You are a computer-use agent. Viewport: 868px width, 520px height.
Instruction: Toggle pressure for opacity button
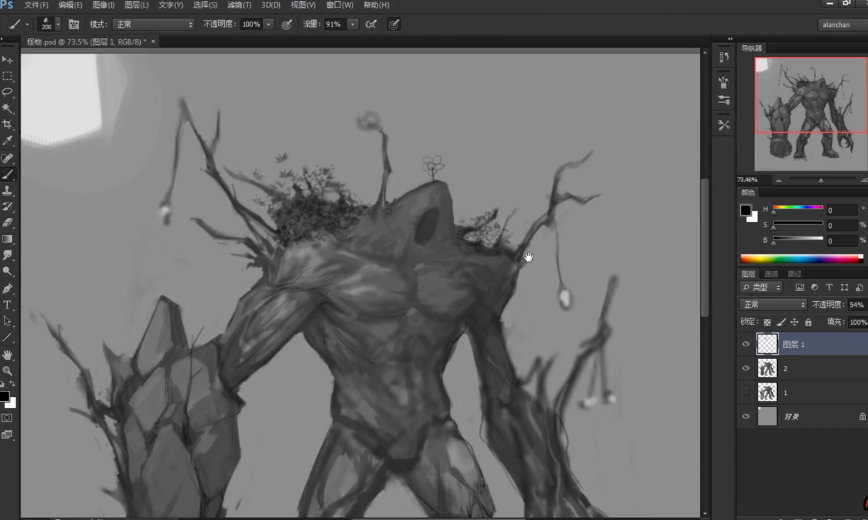click(287, 24)
